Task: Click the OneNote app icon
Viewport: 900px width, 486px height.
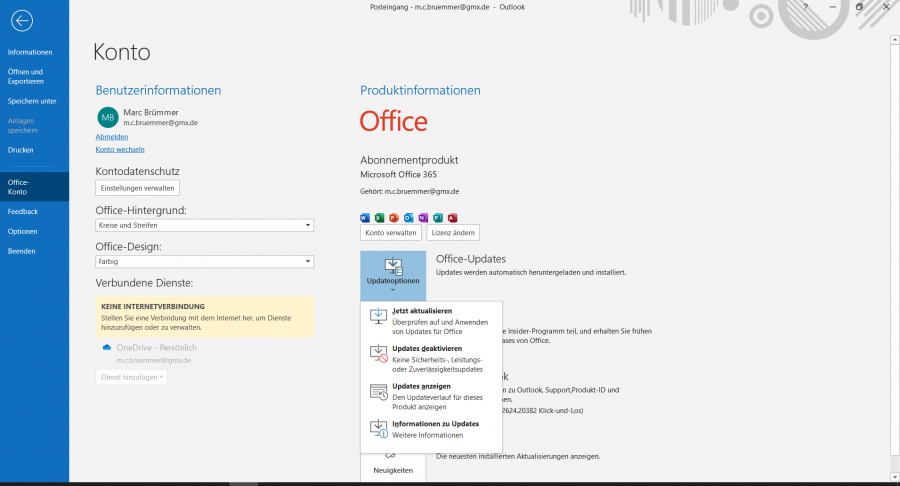Action: click(423, 217)
